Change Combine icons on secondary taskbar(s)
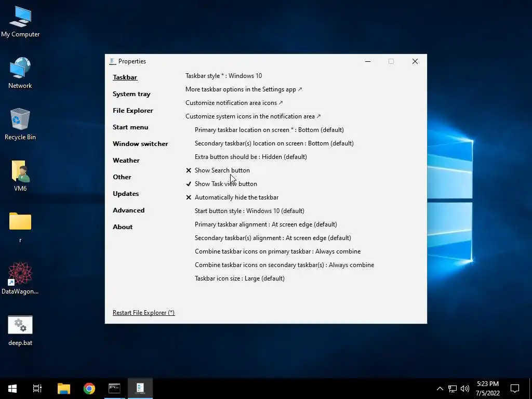532x399 pixels. click(x=284, y=265)
